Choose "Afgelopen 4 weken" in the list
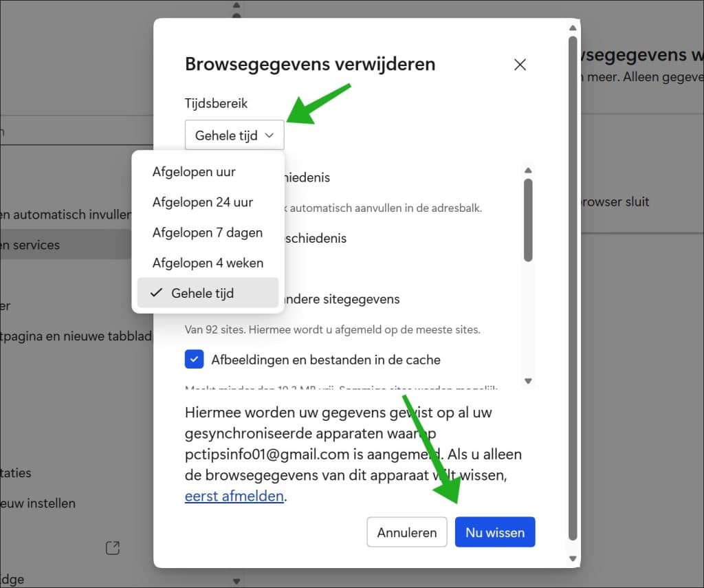The image size is (704, 588). [x=208, y=263]
